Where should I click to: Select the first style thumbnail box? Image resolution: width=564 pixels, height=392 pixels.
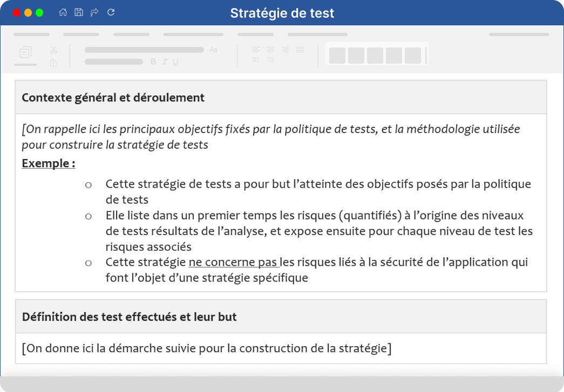(337, 56)
